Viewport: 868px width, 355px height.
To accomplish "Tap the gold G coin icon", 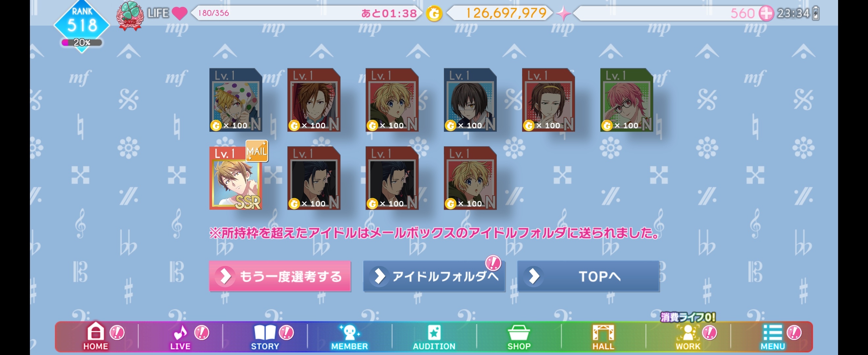I will click(434, 14).
